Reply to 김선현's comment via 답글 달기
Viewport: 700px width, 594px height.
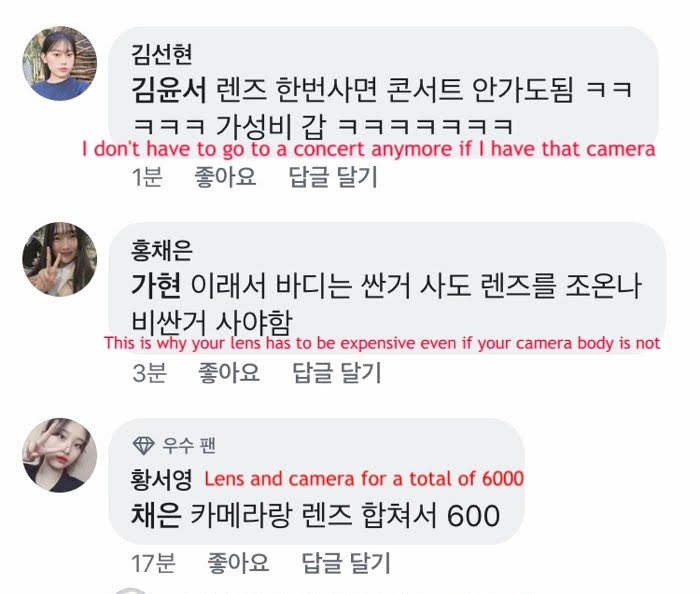(333, 177)
